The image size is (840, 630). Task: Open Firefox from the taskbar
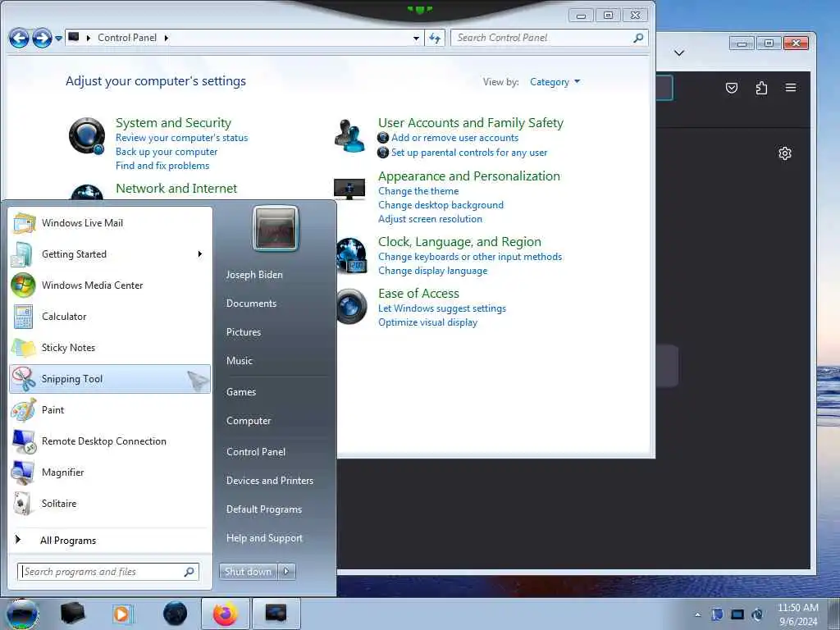click(226, 614)
